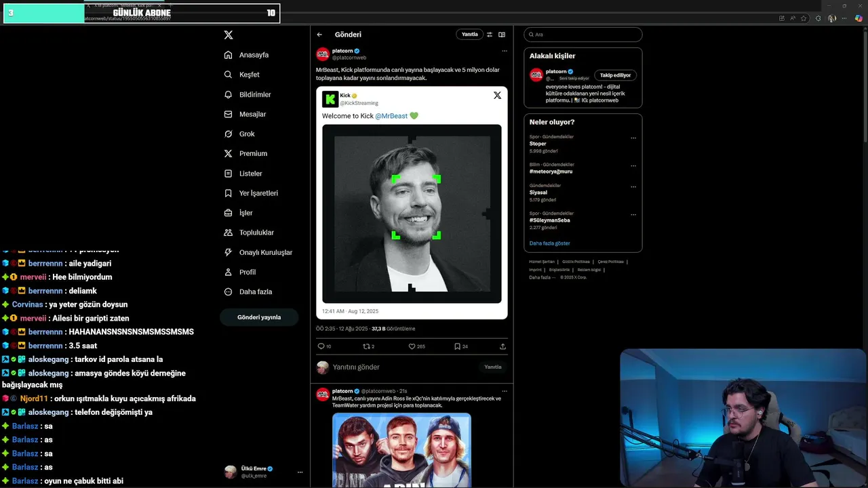
Task: Open Bildirimler notifications
Action: [248, 94]
